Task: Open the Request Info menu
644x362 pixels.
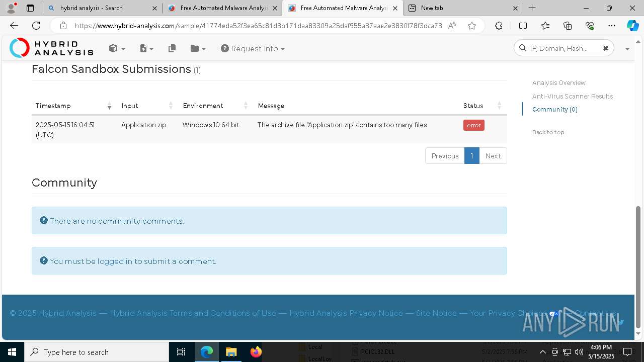Action: (x=253, y=48)
